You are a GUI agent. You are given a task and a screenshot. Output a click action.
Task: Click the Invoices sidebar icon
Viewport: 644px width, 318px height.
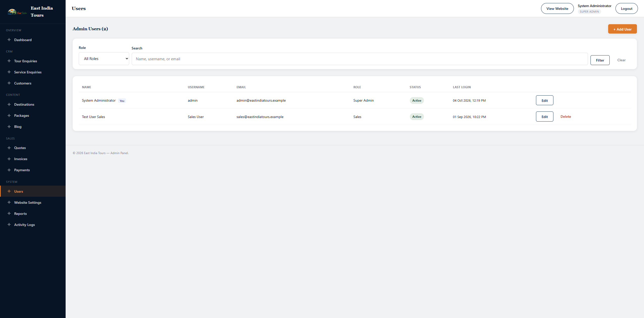[9, 159]
